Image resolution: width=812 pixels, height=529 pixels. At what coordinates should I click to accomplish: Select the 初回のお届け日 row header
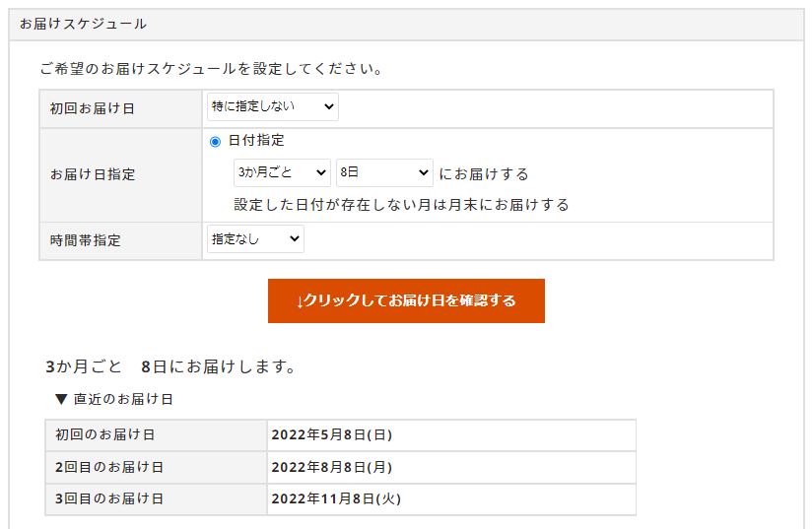point(105,434)
